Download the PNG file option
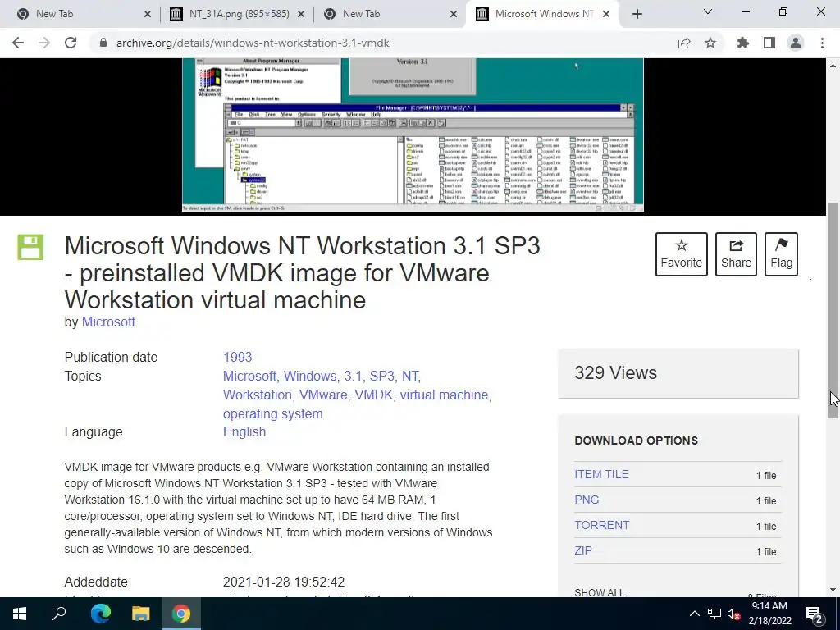This screenshot has height=630, width=840. coord(587,500)
